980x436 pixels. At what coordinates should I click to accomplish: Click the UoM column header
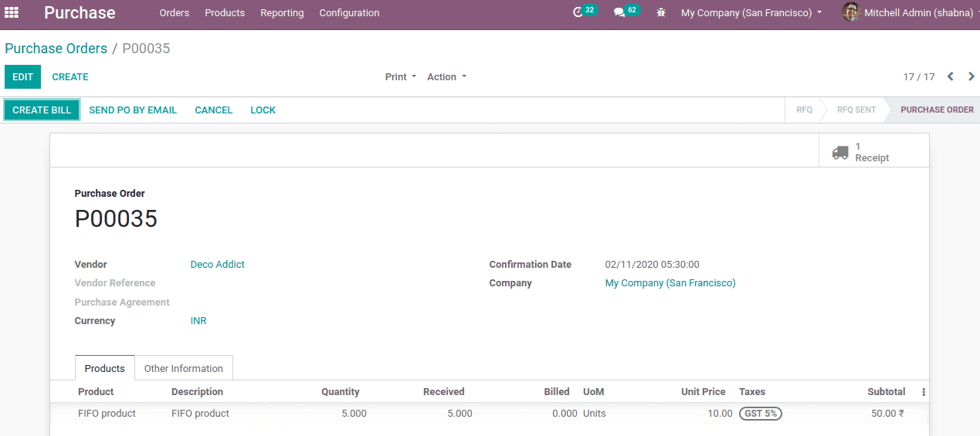594,392
